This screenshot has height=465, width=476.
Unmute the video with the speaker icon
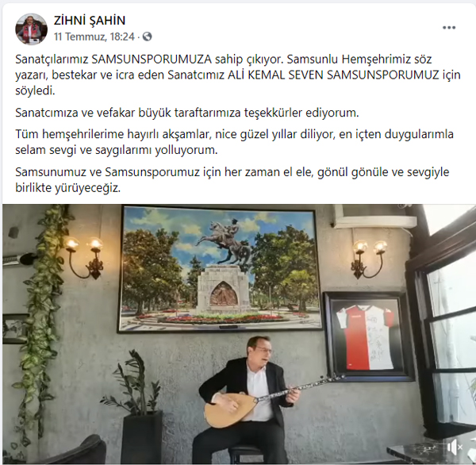point(455,447)
